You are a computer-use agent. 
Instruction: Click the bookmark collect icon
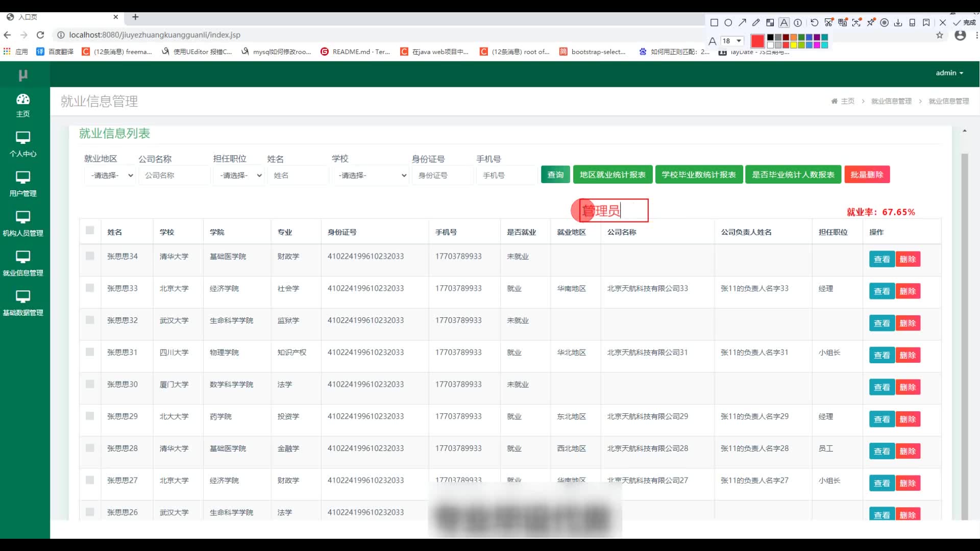(926, 22)
